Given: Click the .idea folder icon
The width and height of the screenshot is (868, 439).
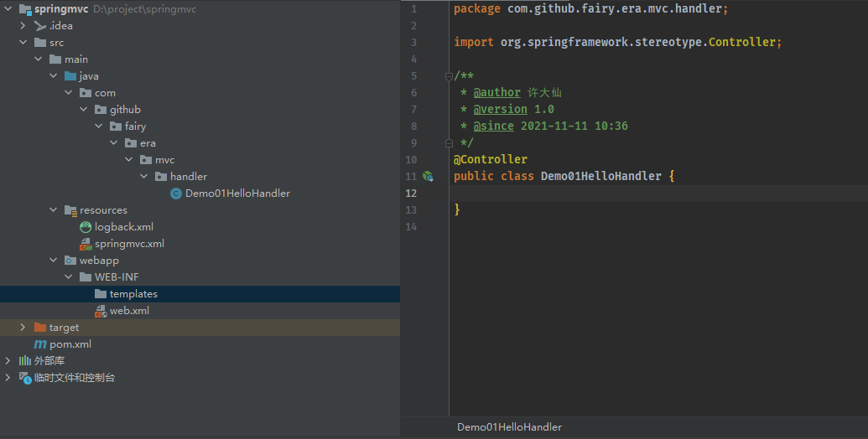Looking at the screenshot, I should (x=40, y=25).
